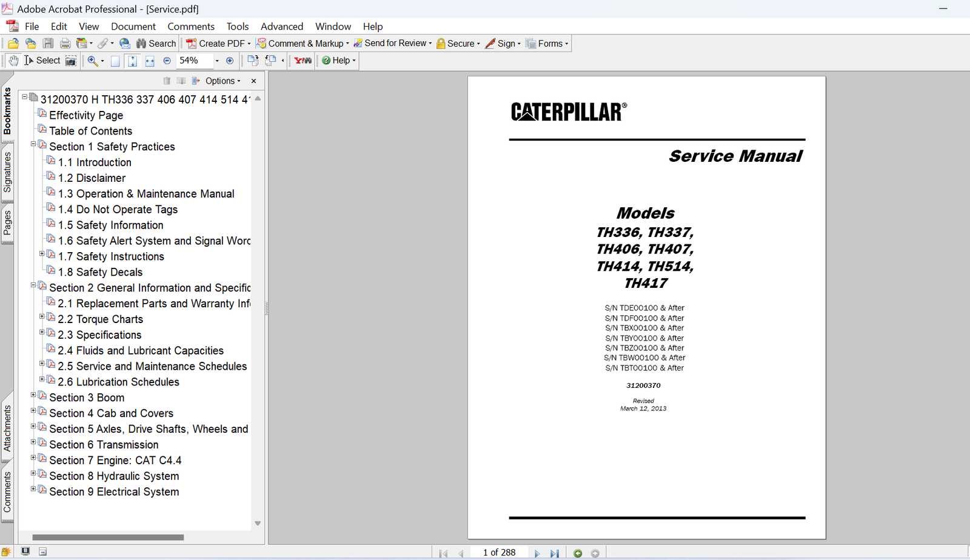Screen dimensions: 970x560
Task: Go to the next page using the arrow
Action: (537, 553)
